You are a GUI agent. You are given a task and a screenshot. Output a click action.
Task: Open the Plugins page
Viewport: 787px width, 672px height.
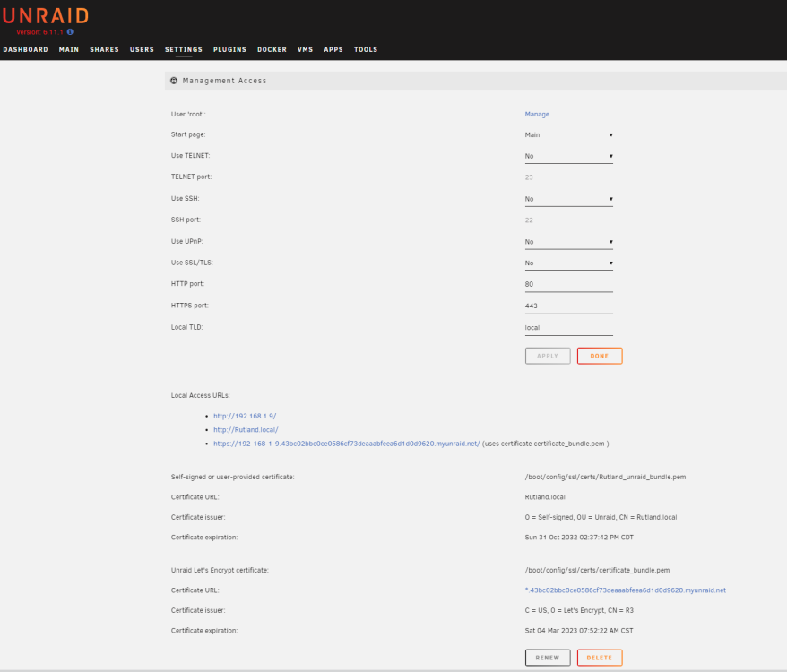pyautogui.click(x=229, y=49)
